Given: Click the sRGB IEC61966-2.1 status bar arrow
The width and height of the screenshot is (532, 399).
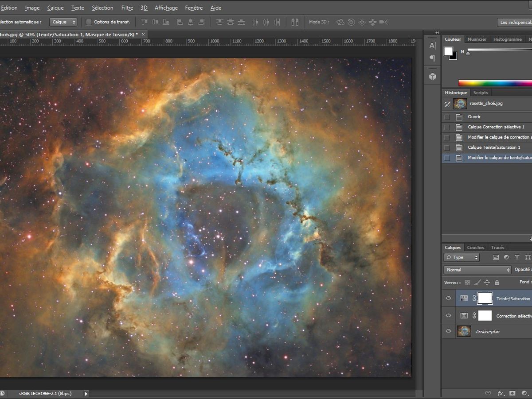Looking at the screenshot, I should [x=86, y=393].
